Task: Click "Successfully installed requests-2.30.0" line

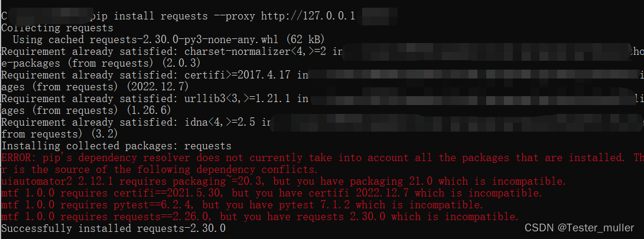Action: 113,228
